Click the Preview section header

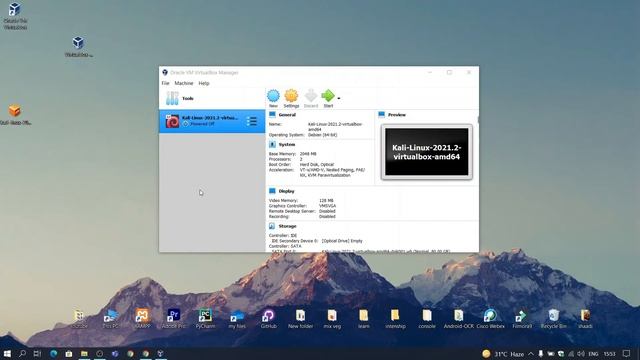[397, 115]
